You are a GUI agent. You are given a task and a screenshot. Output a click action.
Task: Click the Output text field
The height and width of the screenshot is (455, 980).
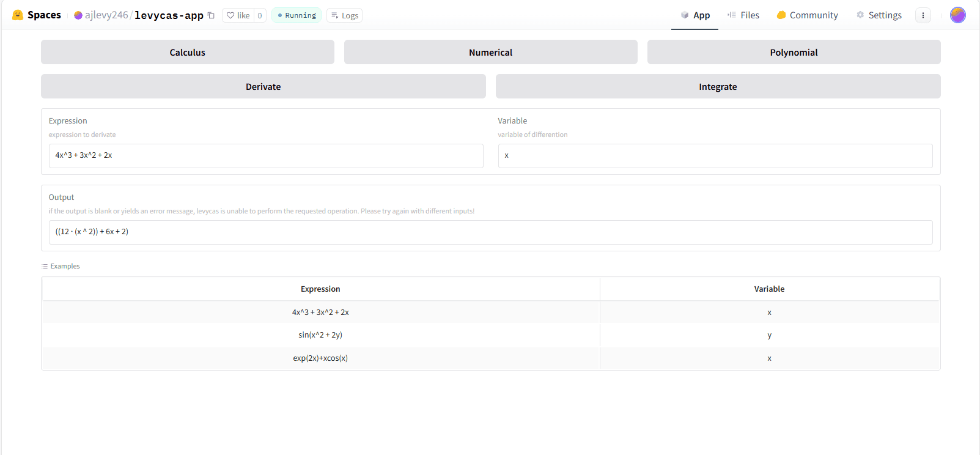coord(491,232)
